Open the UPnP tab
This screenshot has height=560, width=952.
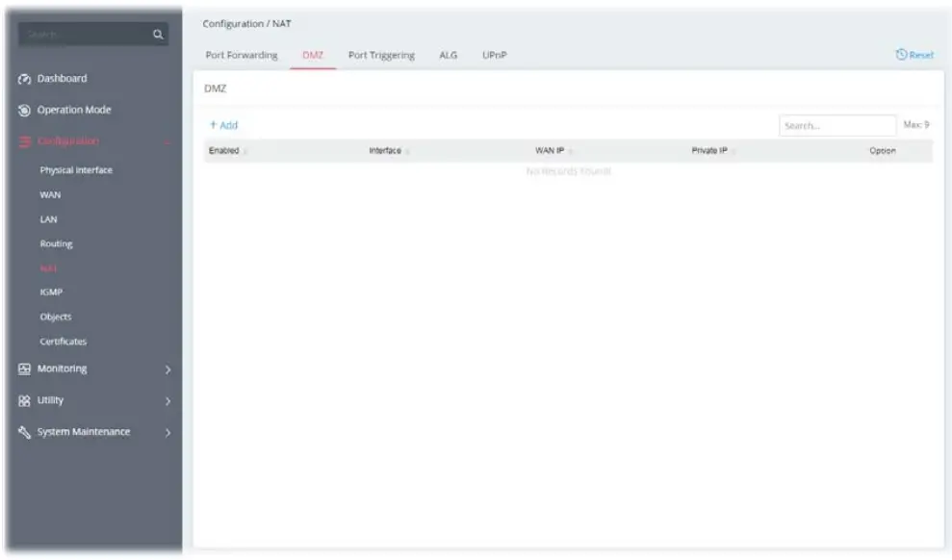(x=494, y=55)
